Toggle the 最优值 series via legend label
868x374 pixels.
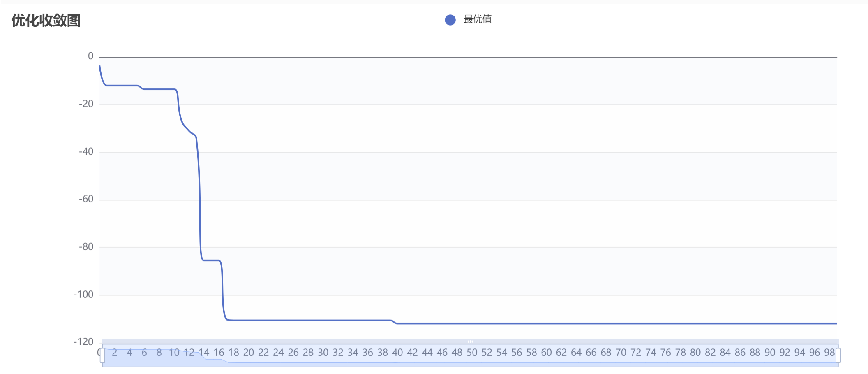point(478,19)
